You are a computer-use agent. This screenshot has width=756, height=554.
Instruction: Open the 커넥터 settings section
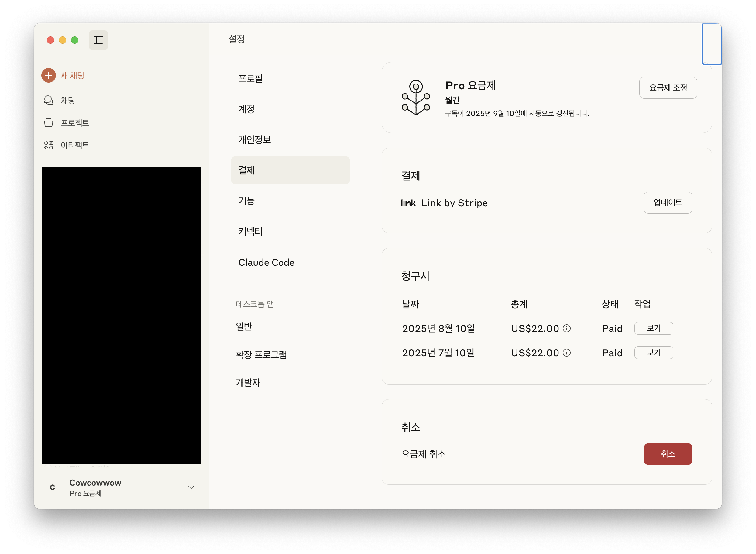[250, 231]
